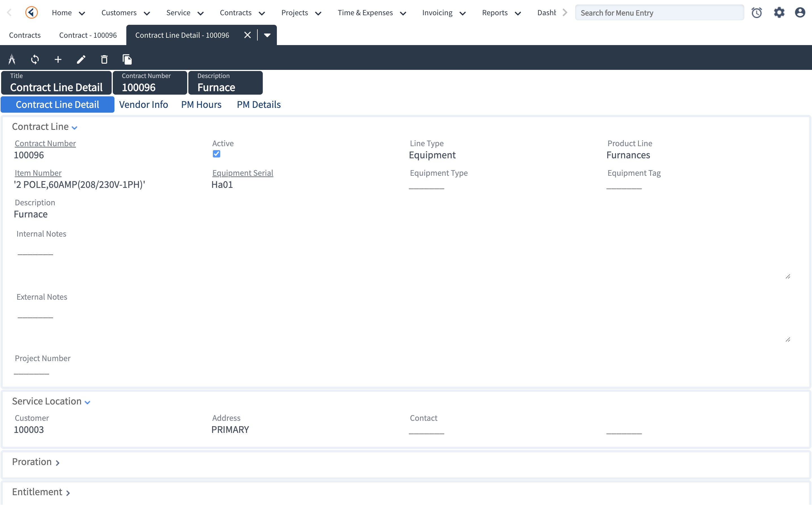This screenshot has width=812, height=507.
Task: Add new record with plus icon
Action: (58, 59)
